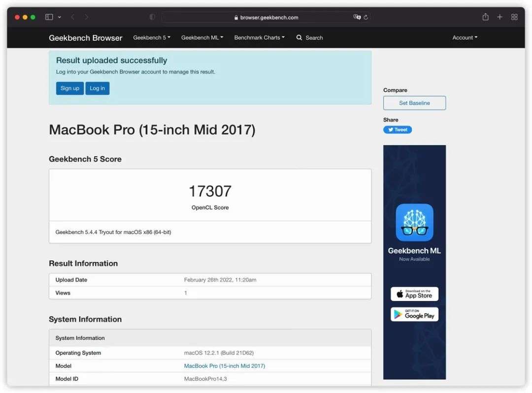Show the tab overview grid icon
Viewport: 532px width, 393px height.
[x=514, y=17]
